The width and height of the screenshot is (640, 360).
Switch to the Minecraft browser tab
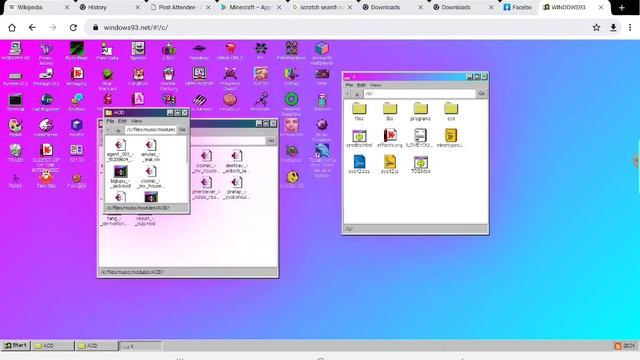(x=250, y=7)
